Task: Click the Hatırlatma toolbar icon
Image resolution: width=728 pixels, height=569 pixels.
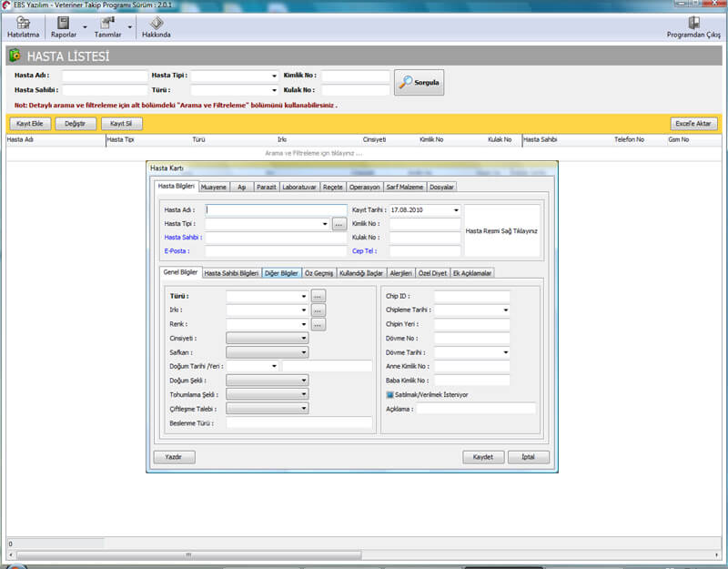Action: coord(23,24)
